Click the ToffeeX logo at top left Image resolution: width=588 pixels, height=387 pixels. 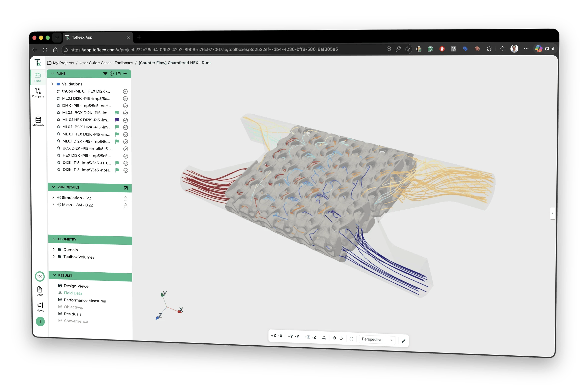[x=37, y=63]
